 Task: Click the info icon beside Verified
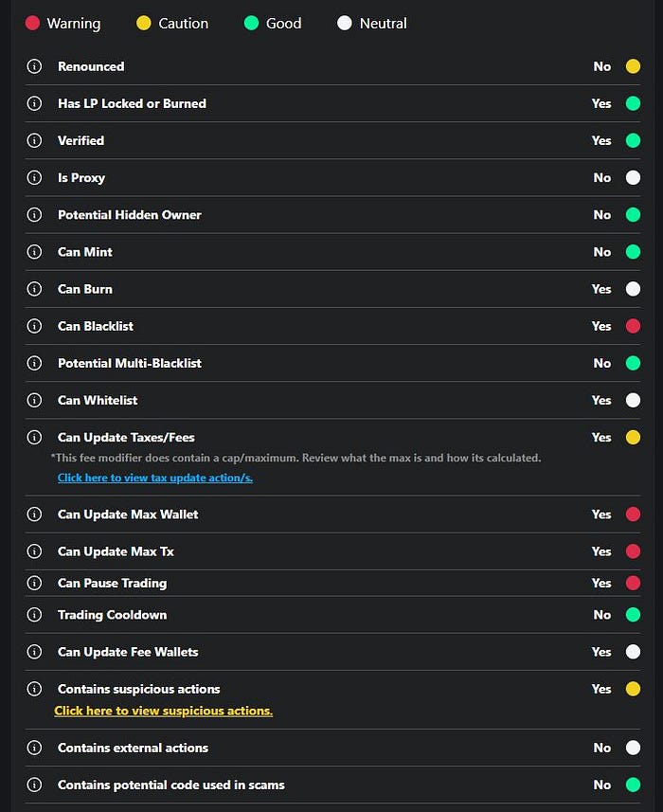point(34,140)
